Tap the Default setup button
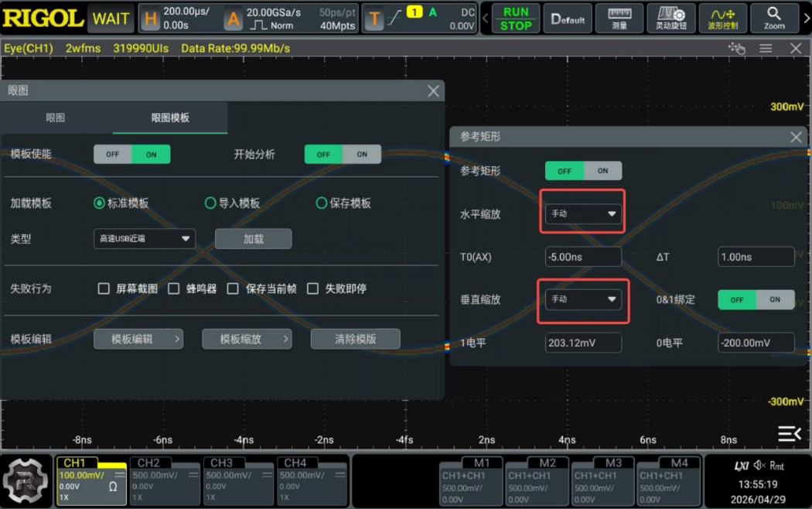 point(568,19)
